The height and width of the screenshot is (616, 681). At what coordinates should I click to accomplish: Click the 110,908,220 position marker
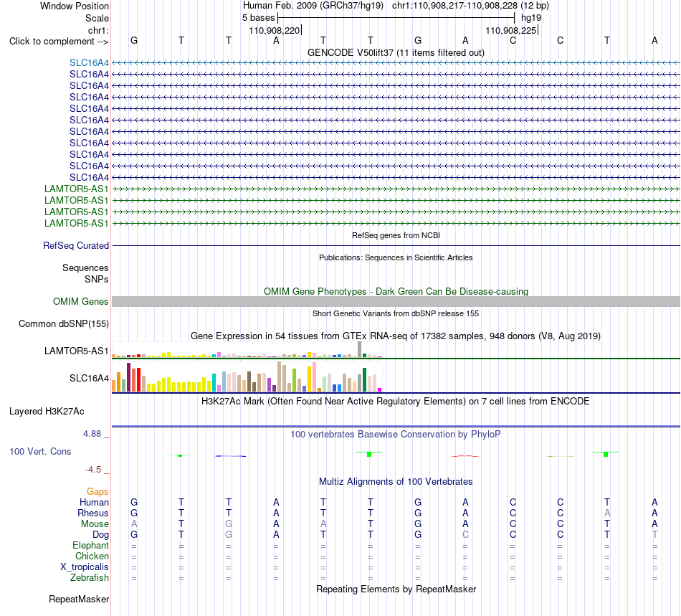tap(275, 30)
